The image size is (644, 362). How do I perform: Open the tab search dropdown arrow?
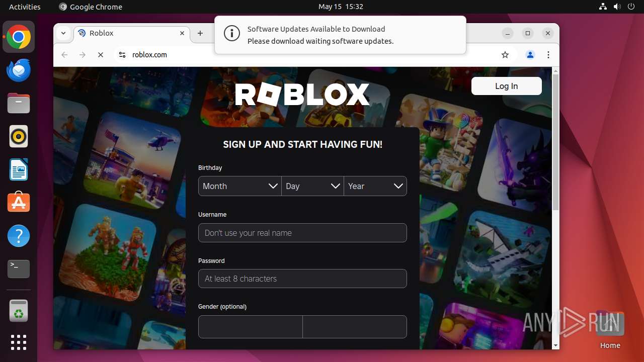63,33
